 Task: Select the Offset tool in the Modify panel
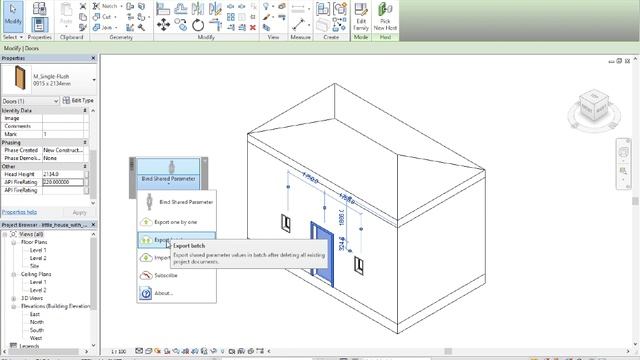(180, 9)
